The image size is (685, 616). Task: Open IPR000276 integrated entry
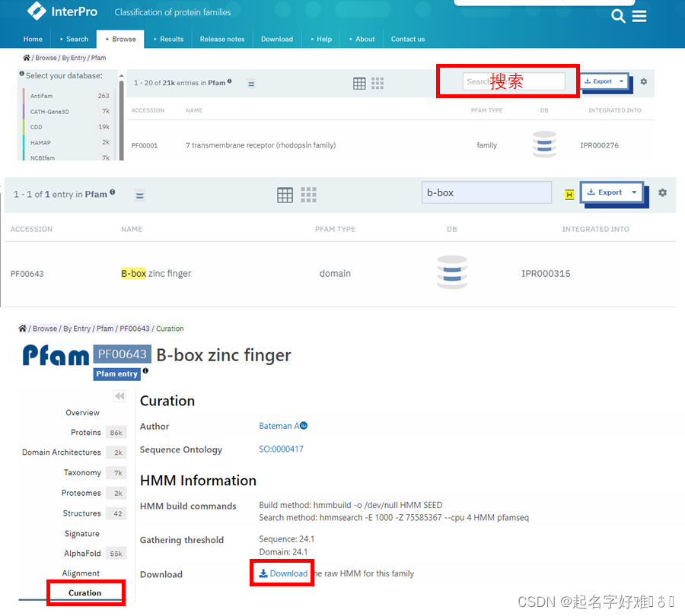pos(599,145)
